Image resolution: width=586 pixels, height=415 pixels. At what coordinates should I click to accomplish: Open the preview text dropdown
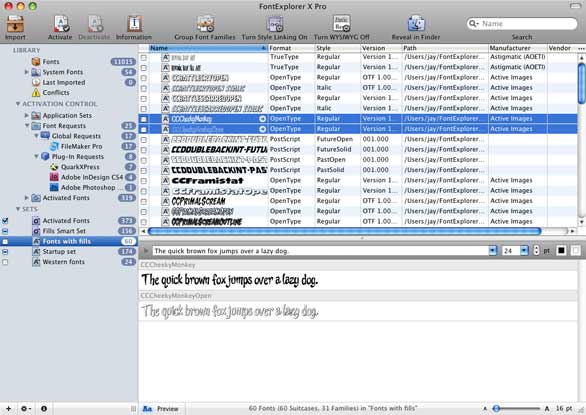(x=493, y=251)
